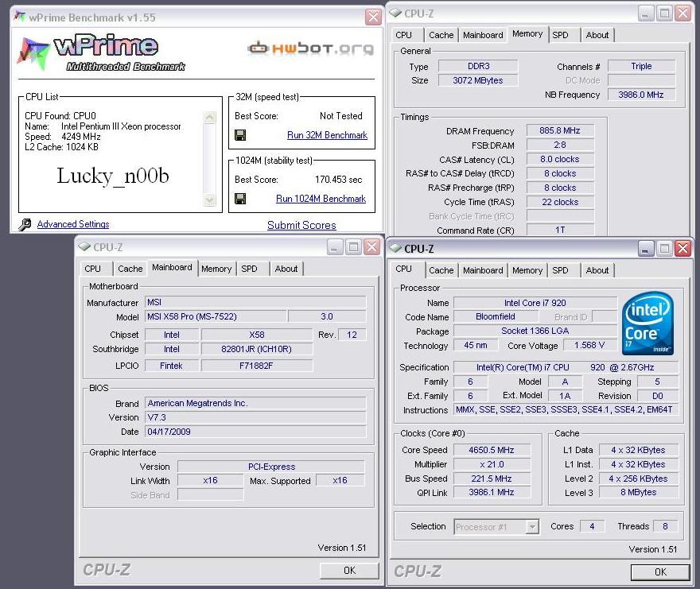Switch to Memory tab in Mainboard CPU-Z window
This screenshot has width=700, height=589.
pos(216,269)
